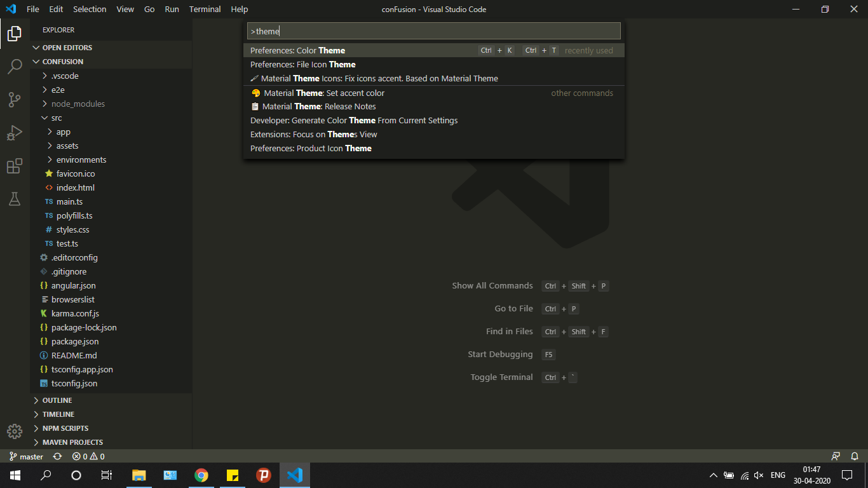Open the View menu
868x488 pixels.
pos(125,9)
